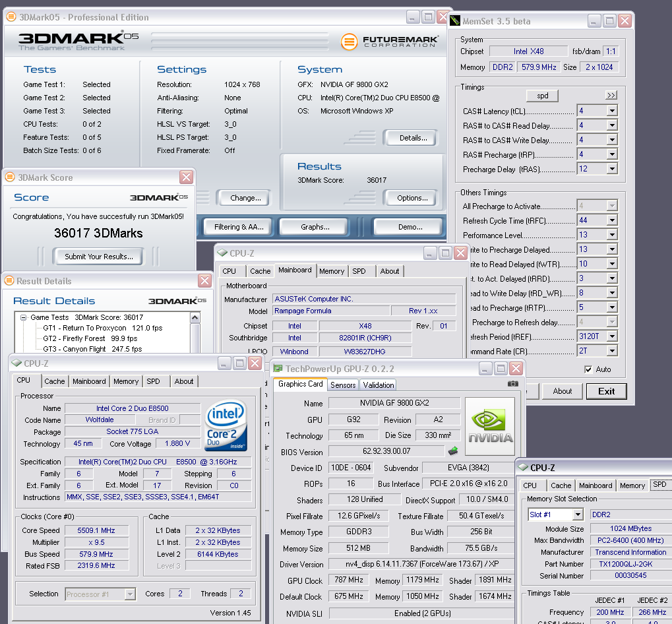
Task: Click the Filtering & AA... button
Action: [239, 227]
